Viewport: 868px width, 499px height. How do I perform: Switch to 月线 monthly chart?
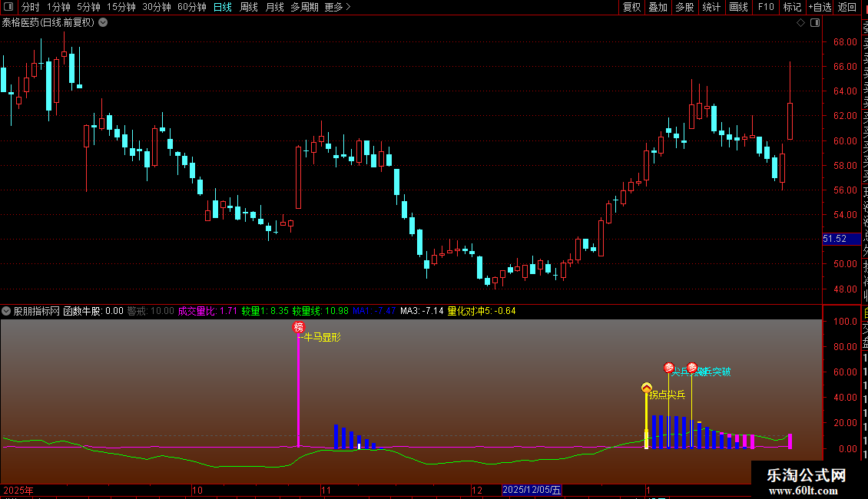(x=274, y=7)
